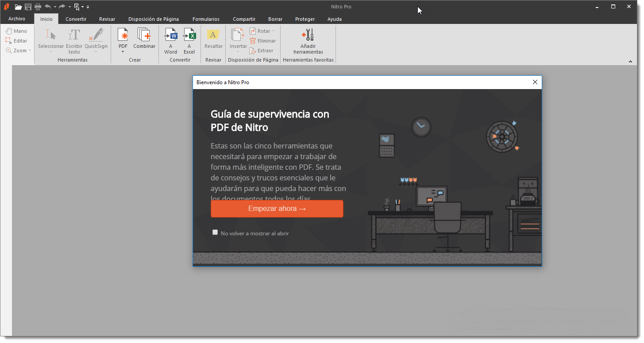Expand the Zoom dropdown arrow
Viewport: 644px width, 343px height.
point(30,51)
